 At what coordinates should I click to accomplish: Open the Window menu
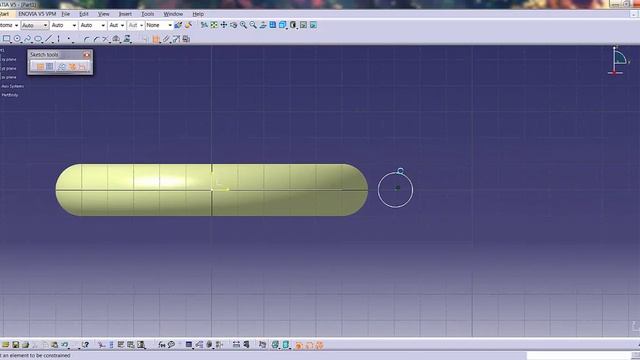tap(173, 14)
